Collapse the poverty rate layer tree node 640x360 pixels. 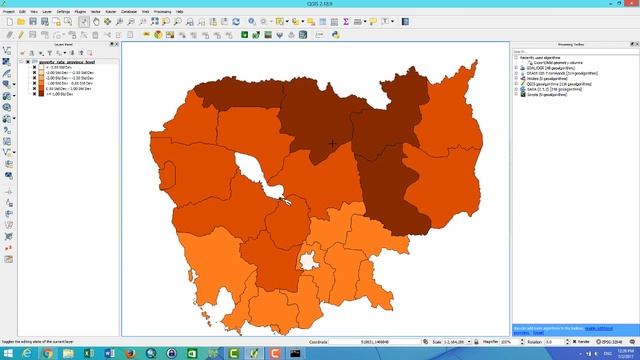click(x=21, y=62)
